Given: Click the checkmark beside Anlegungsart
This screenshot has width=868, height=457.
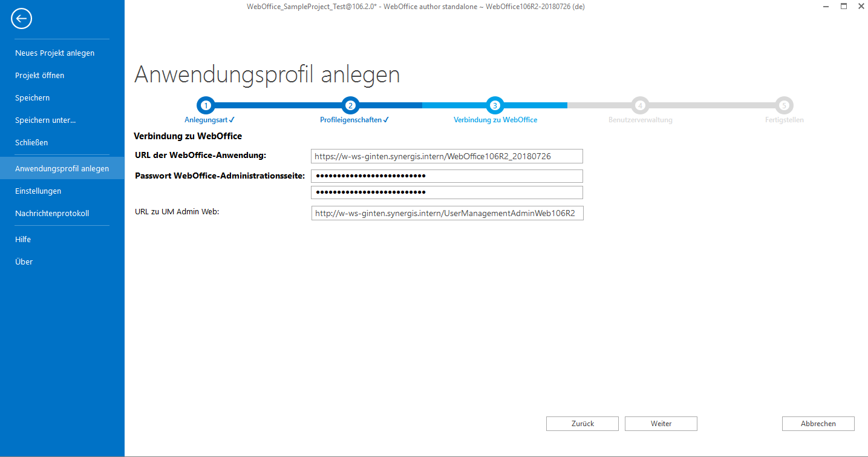Looking at the screenshot, I should [232, 119].
